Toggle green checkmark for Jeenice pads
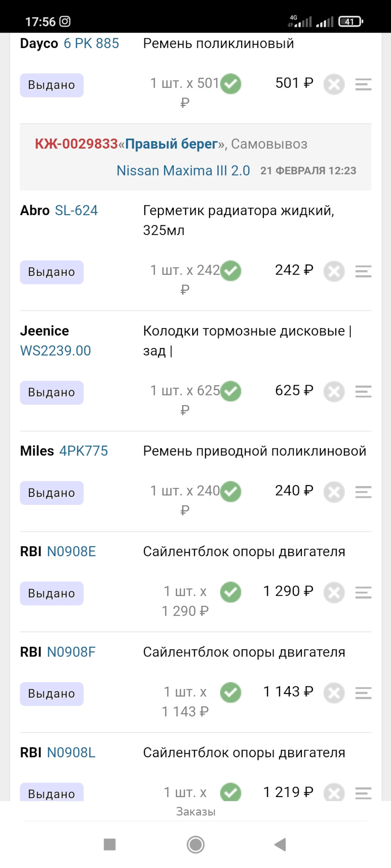The image size is (391, 868). pos(231,392)
